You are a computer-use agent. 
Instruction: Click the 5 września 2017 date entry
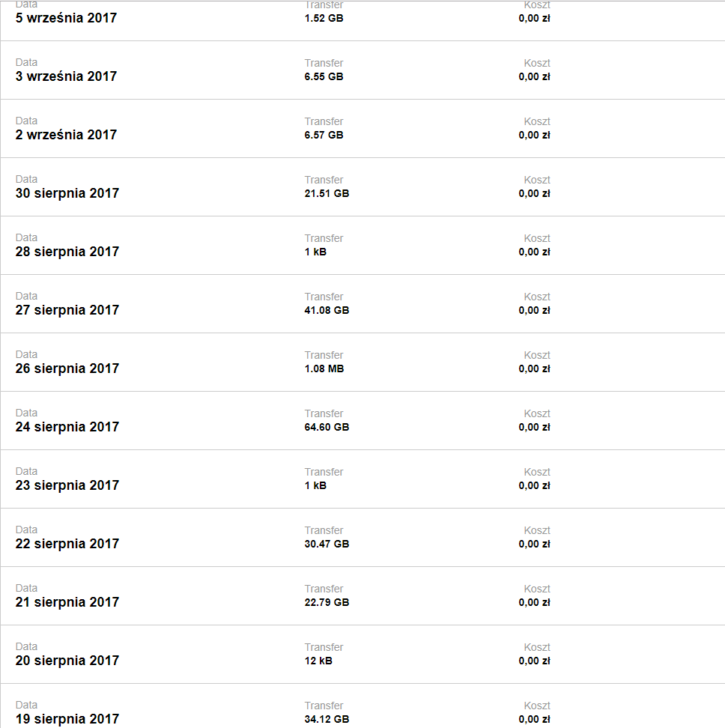pos(66,18)
